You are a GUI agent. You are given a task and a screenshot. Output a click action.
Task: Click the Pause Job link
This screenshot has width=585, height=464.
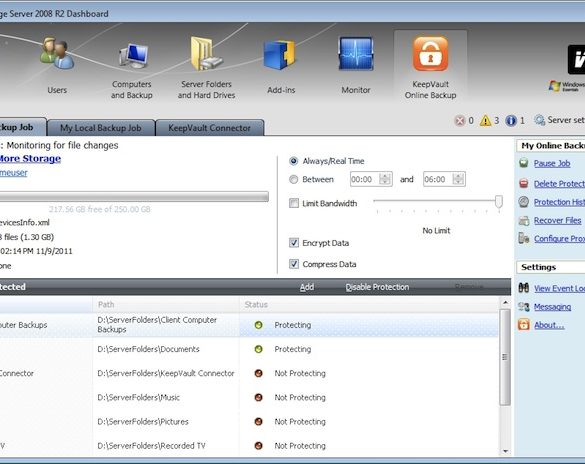[x=552, y=163]
